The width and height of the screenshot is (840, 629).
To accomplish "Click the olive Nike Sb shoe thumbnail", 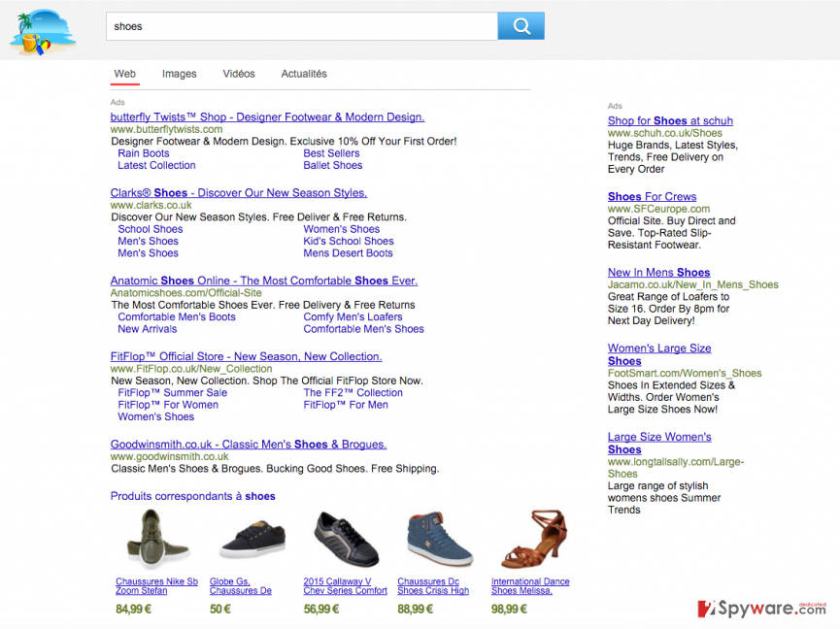I will [157, 540].
